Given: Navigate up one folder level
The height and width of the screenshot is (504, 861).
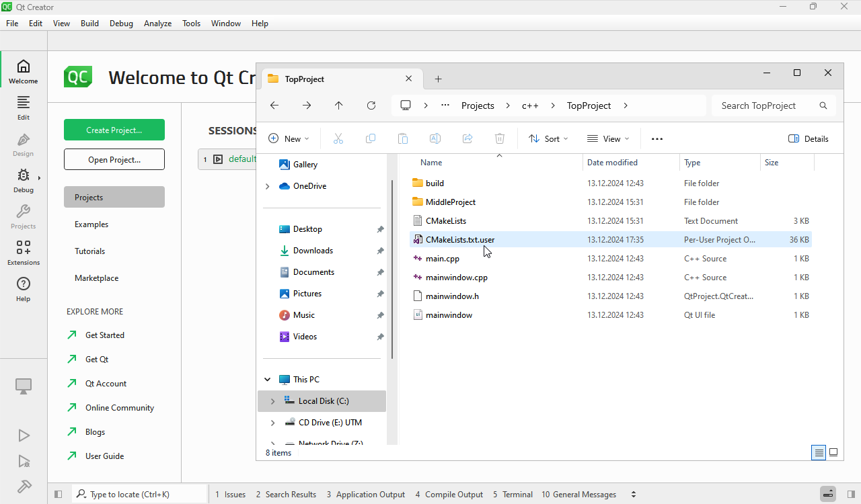Looking at the screenshot, I should coord(339,106).
